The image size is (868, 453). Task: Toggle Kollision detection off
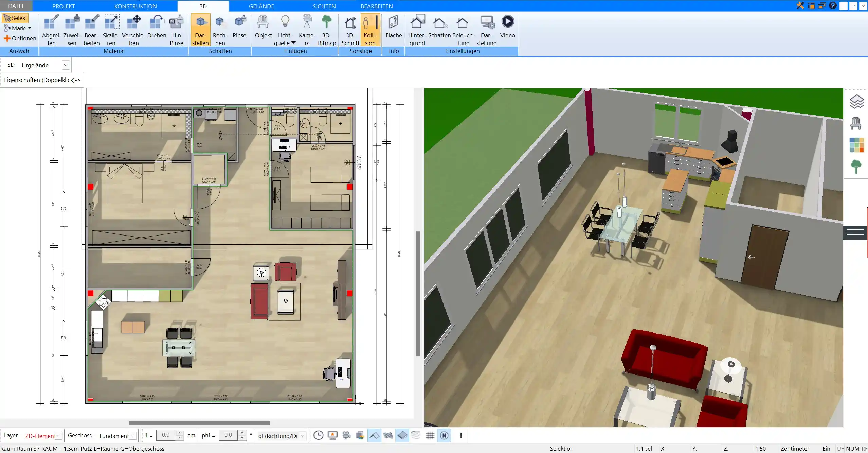[370, 30]
